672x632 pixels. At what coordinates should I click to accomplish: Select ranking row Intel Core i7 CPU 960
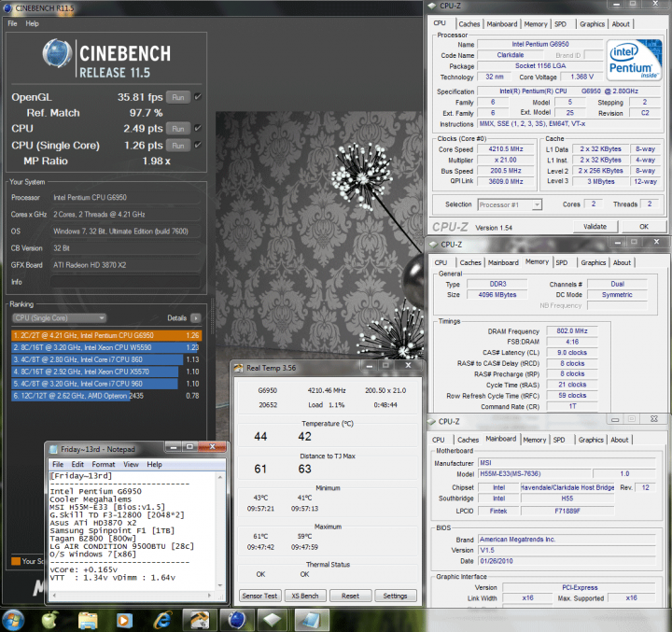pyautogui.click(x=105, y=384)
